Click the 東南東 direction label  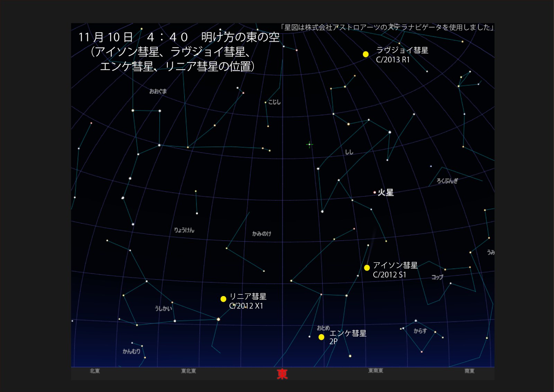click(x=376, y=371)
